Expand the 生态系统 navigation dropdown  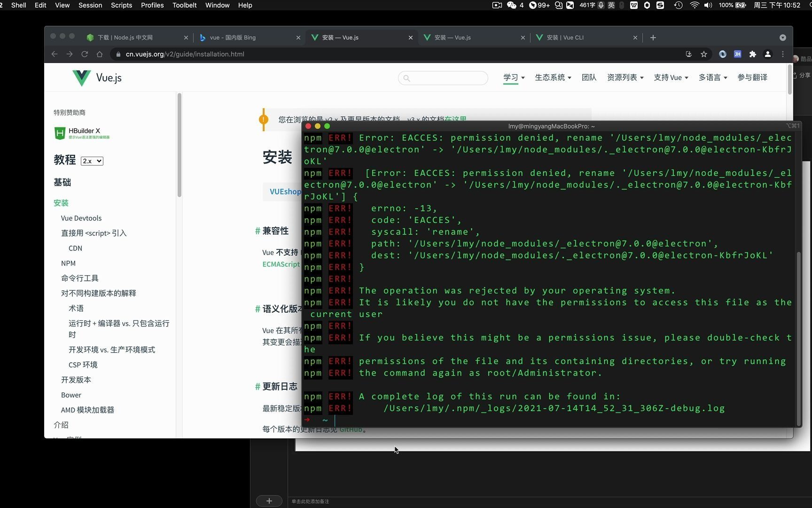point(553,78)
